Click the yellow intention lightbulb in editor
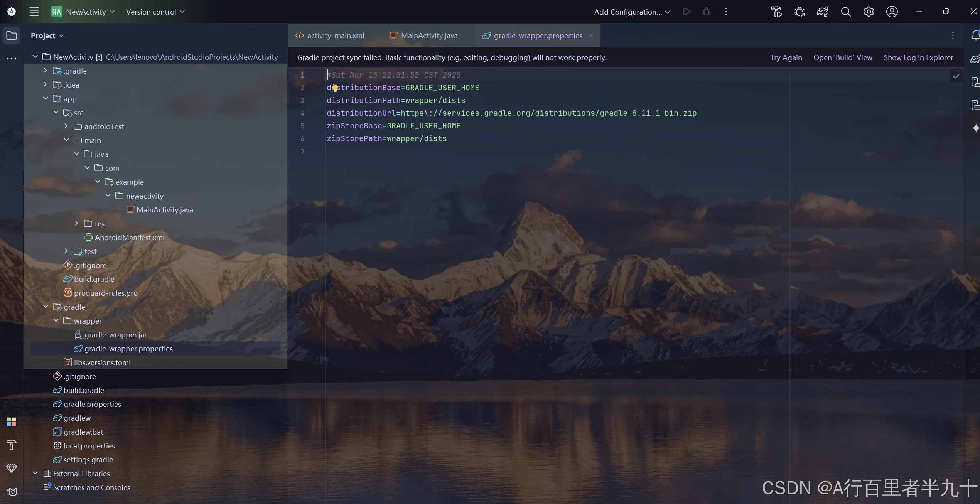980x504 pixels. click(x=335, y=88)
